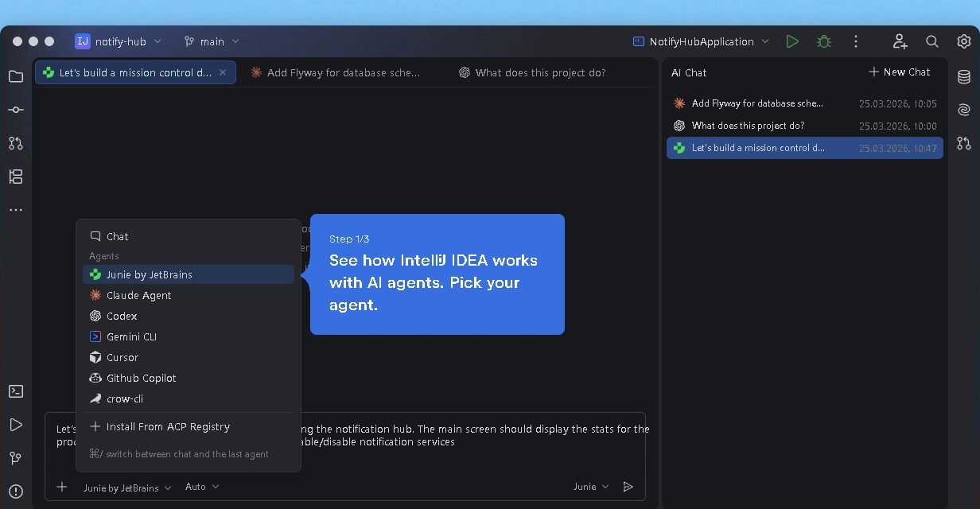Click the AI Chat panel title
The width and height of the screenshot is (980, 509).
click(689, 72)
